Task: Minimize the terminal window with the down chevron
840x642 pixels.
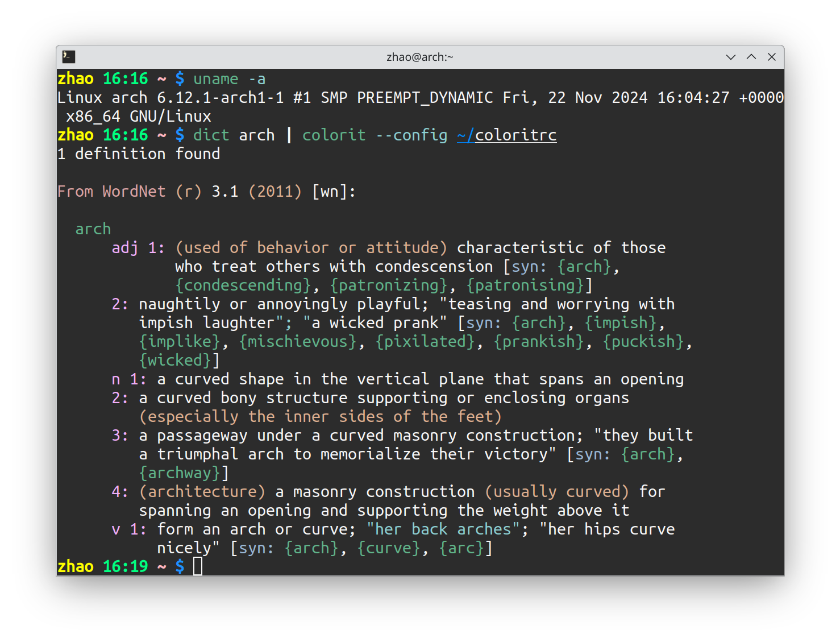Action: point(731,57)
